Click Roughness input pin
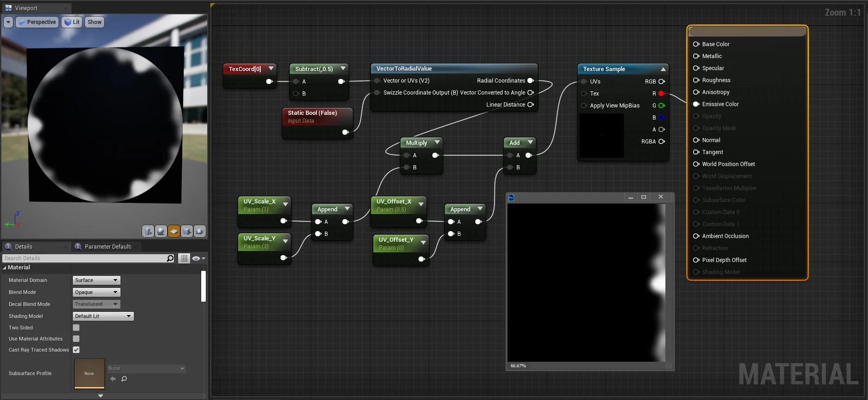This screenshot has width=868, height=400. (696, 80)
